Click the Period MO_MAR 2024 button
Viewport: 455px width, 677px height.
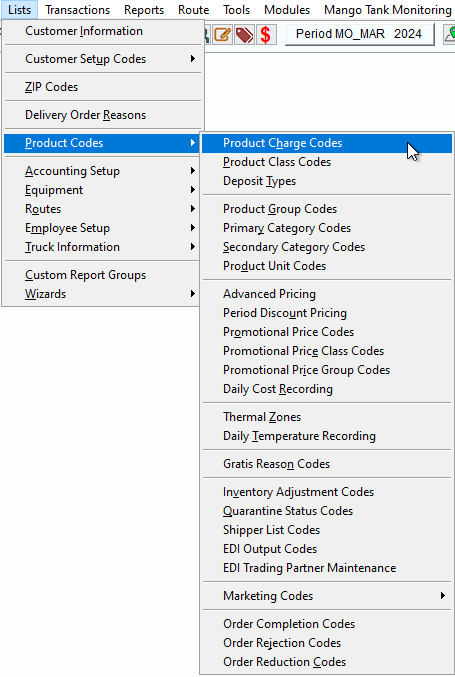(x=360, y=34)
